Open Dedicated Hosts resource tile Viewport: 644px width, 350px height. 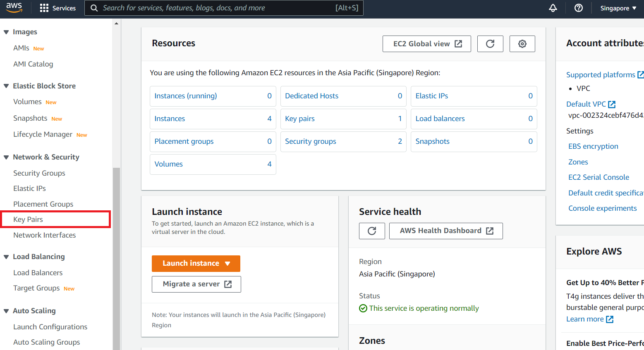point(344,96)
